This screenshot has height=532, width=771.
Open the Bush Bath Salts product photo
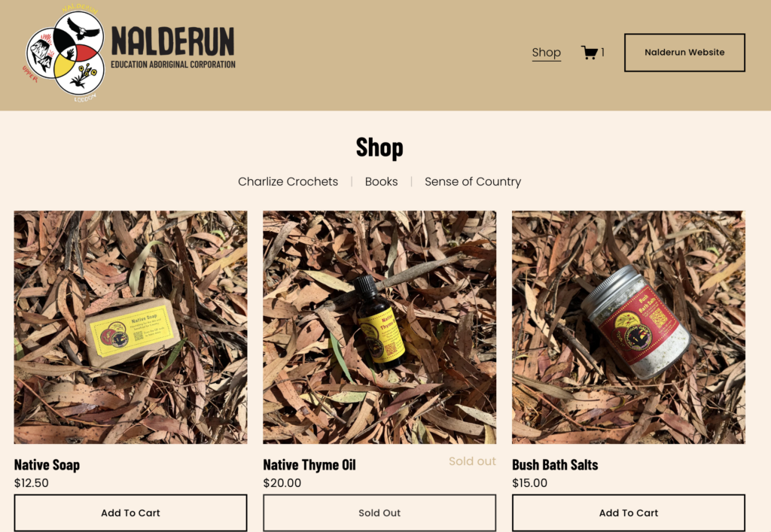629,327
